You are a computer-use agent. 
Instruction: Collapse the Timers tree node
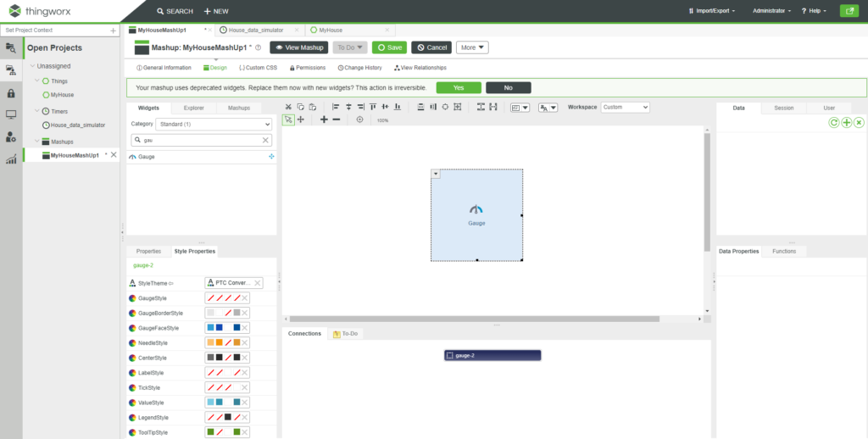coord(37,111)
